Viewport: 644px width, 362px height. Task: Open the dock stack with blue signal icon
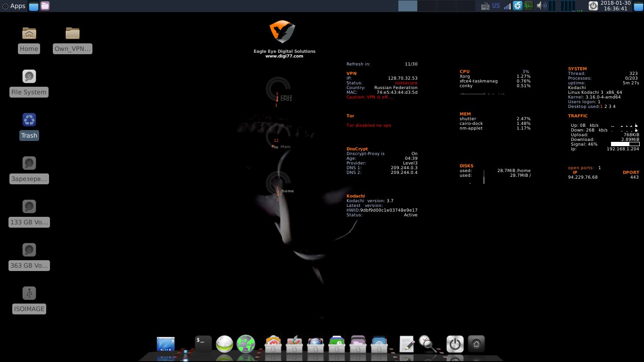point(379,345)
